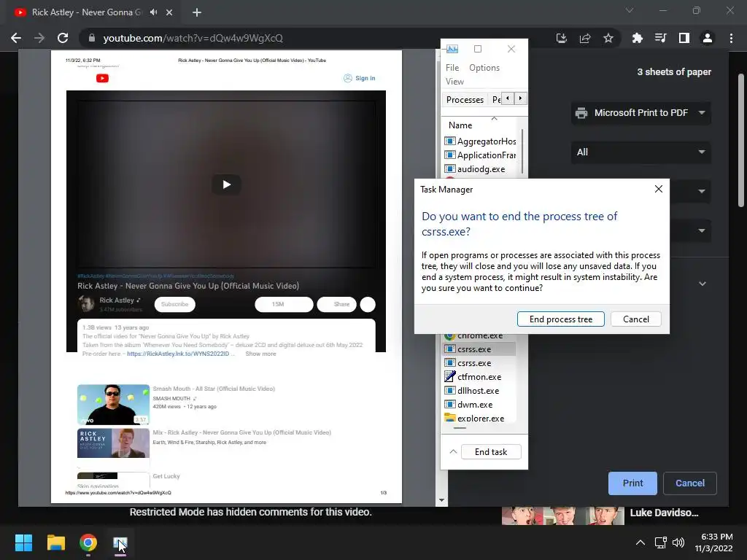Open Task Manager Options menu
The width and height of the screenshot is (747, 560).
coord(484,68)
